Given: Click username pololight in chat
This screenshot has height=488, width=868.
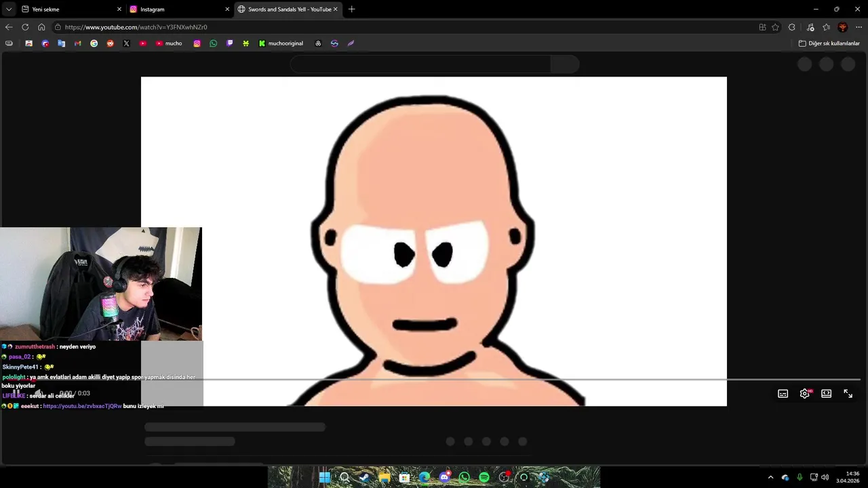Looking at the screenshot, I should click(x=14, y=377).
